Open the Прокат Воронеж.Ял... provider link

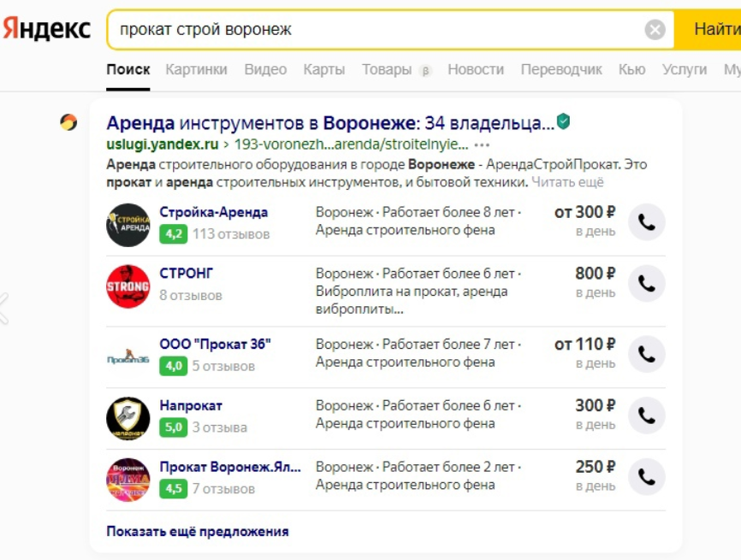(x=230, y=467)
